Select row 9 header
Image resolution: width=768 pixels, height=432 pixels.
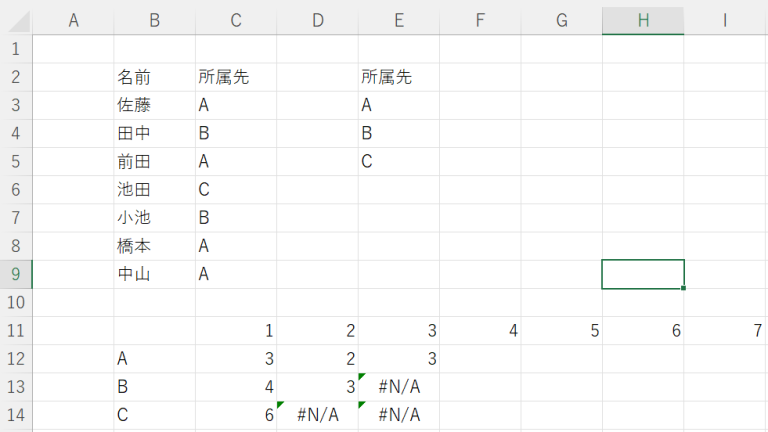tap(16, 274)
